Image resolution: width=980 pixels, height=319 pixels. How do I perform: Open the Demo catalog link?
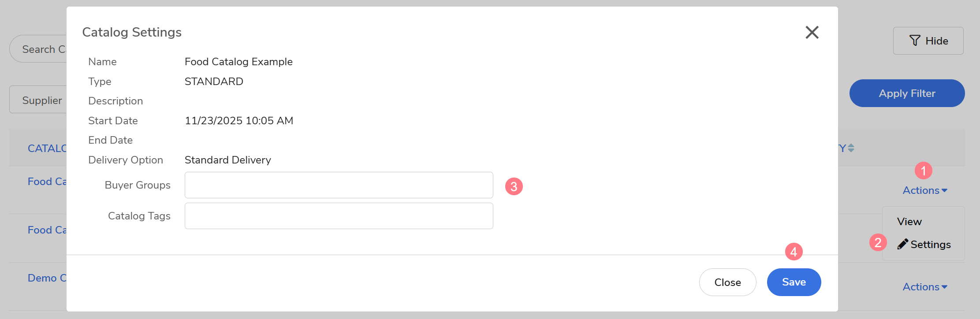[x=47, y=278]
